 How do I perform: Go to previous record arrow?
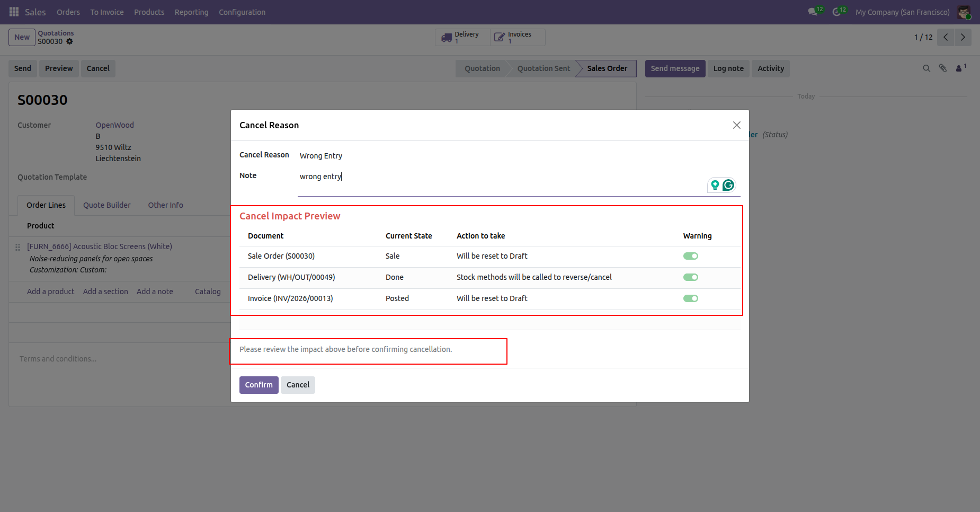[946, 37]
